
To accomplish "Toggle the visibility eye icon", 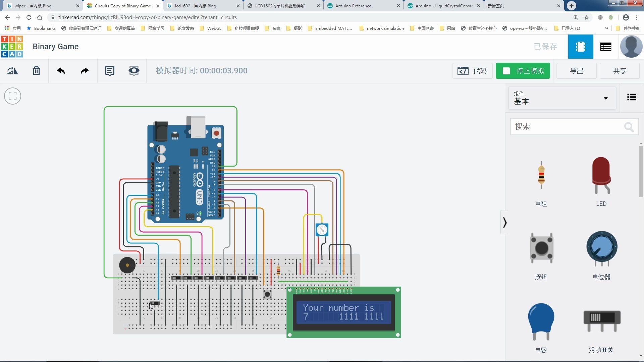I will point(134,71).
